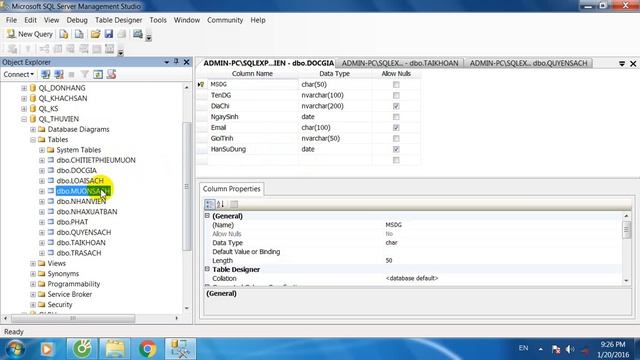The height and width of the screenshot is (360, 640).
Task: Switch Column Properties to Categorized view
Action: point(209,204)
